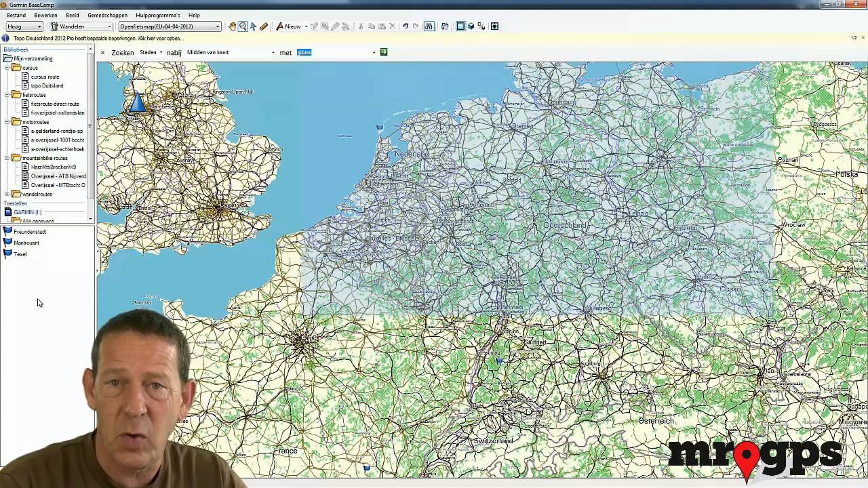Click the Copy icon
This screenshot has height=488, width=868.
coord(372,26)
